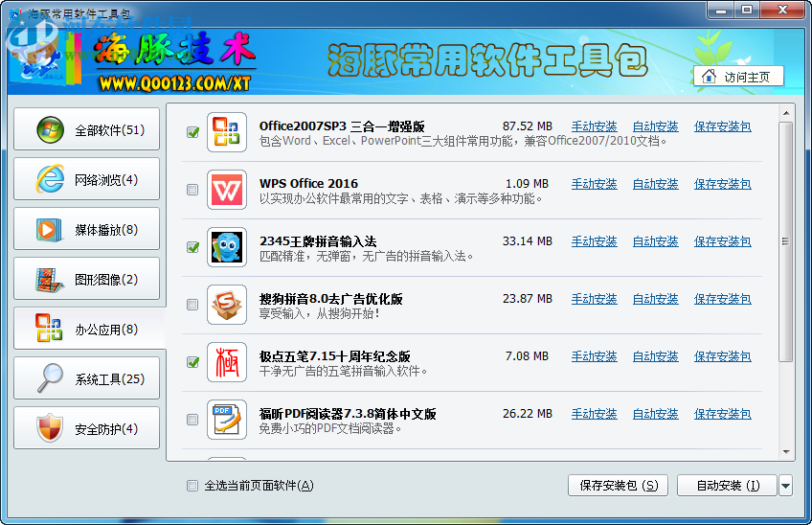This screenshot has height=525, width=812.
Task: Click the scrollbar down arrow
Action: point(785,452)
